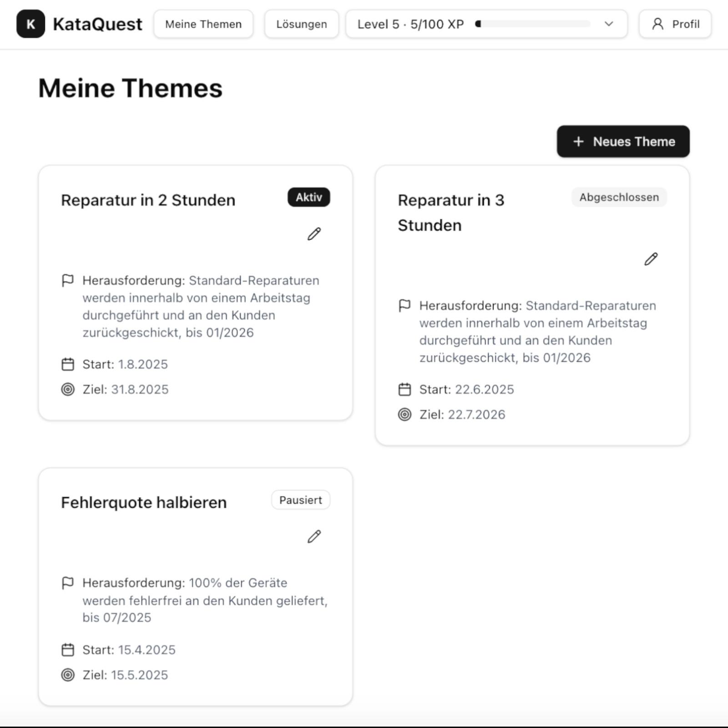The image size is (728, 728).
Task: Open the 'Meine Themen' navigation tab
Action: point(203,24)
